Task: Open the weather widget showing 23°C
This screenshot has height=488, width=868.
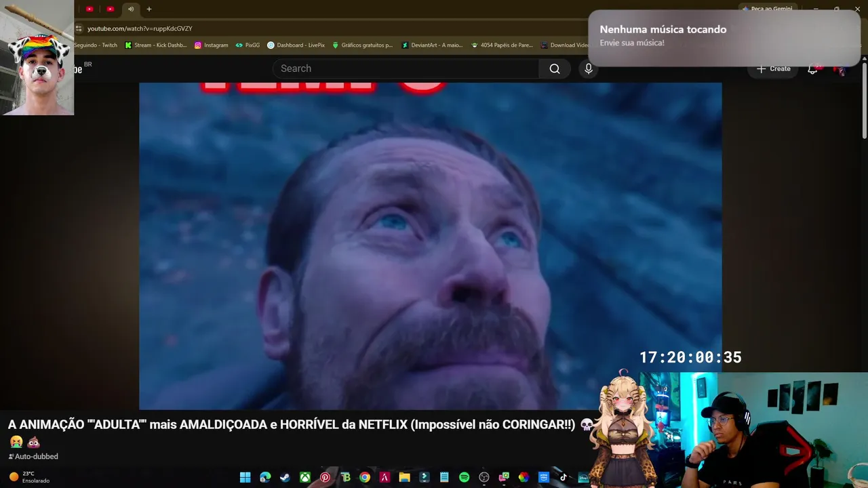Action: point(29,477)
